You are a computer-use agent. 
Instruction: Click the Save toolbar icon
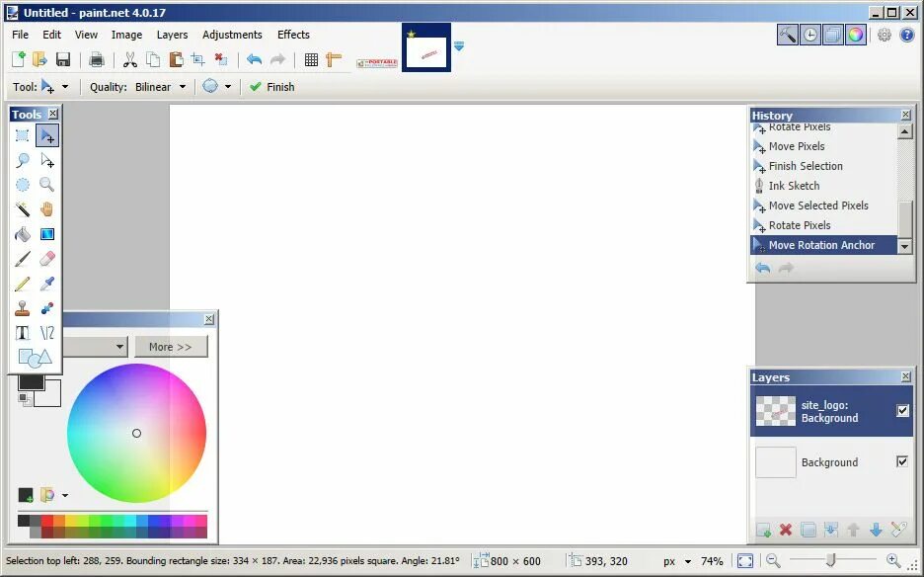click(x=63, y=59)
